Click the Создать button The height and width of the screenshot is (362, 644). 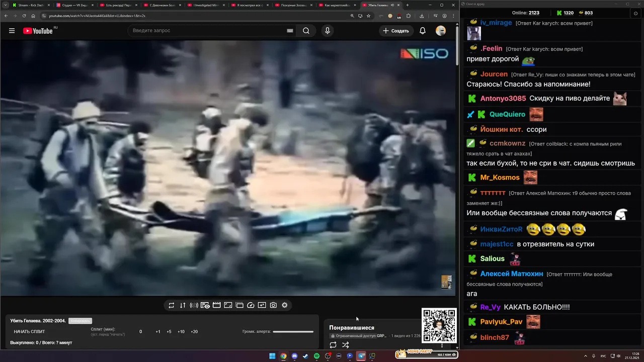click(x=396, y=31)
